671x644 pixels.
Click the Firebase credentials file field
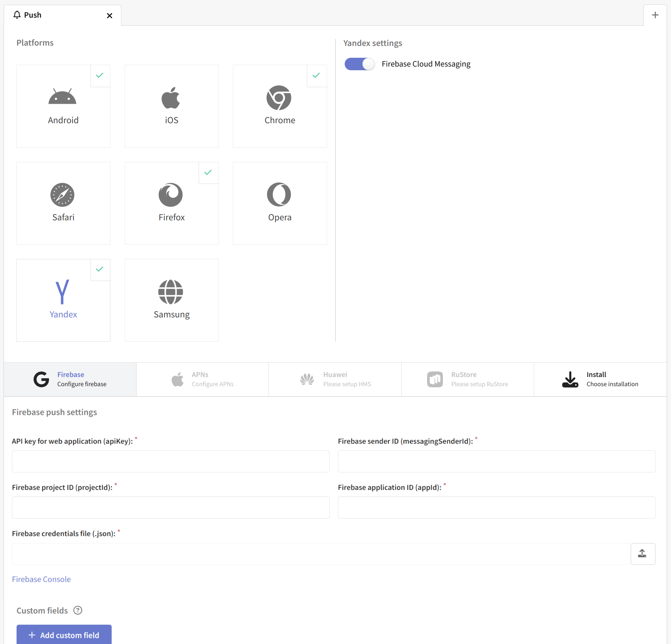tap(321, 554)
